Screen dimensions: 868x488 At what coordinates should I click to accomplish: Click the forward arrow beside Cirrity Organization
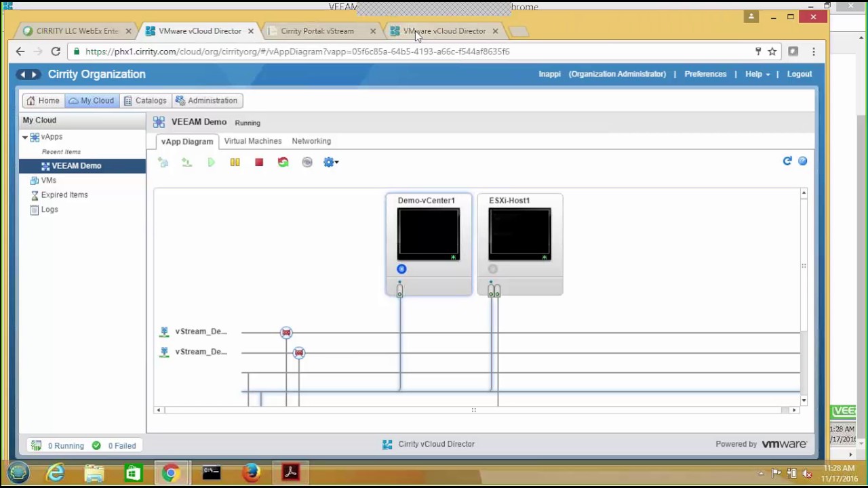point(34,75)
